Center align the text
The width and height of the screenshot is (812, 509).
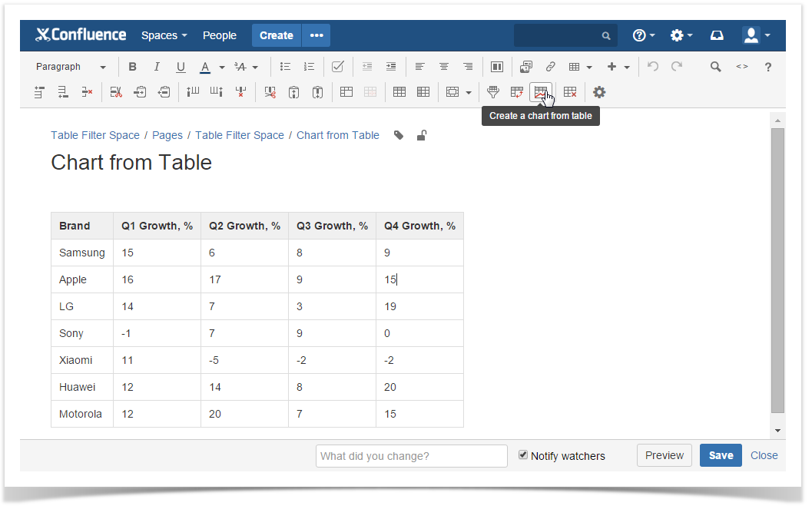pyautogui.click(x=444, y=67)
